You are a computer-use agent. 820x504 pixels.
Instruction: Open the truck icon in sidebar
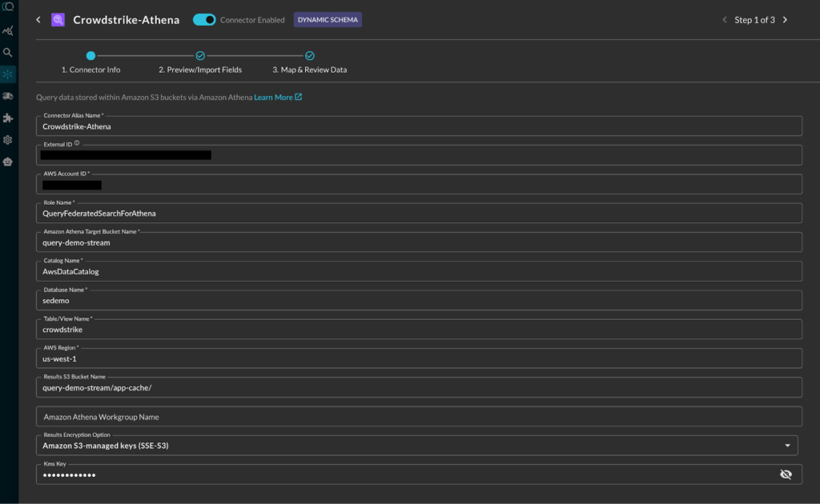(8, 96)
